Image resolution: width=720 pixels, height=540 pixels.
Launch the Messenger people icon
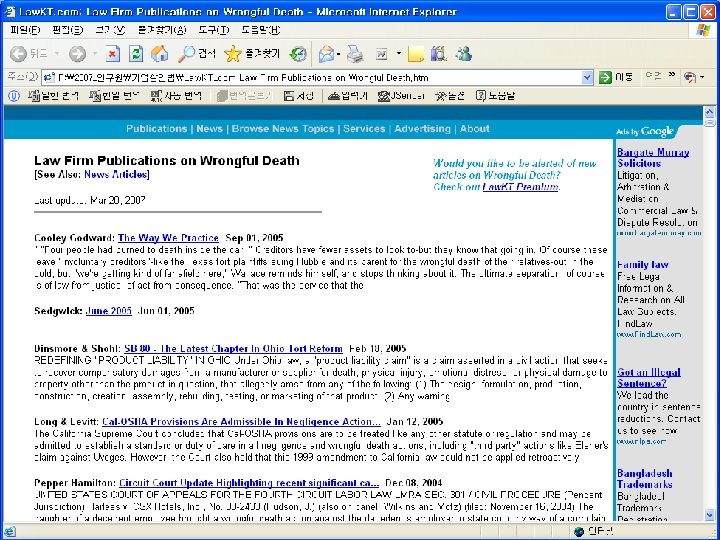coord(463,54)
